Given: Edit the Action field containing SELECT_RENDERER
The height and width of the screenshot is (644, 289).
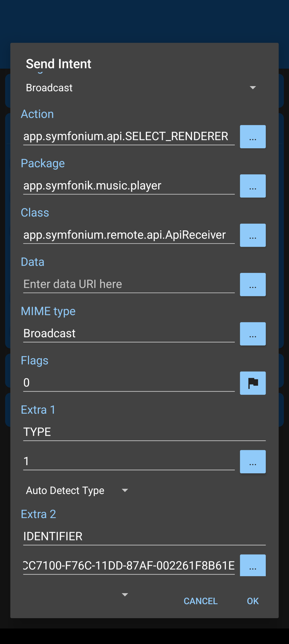Looking at the screenshot, I should click(x=129, y=136).
